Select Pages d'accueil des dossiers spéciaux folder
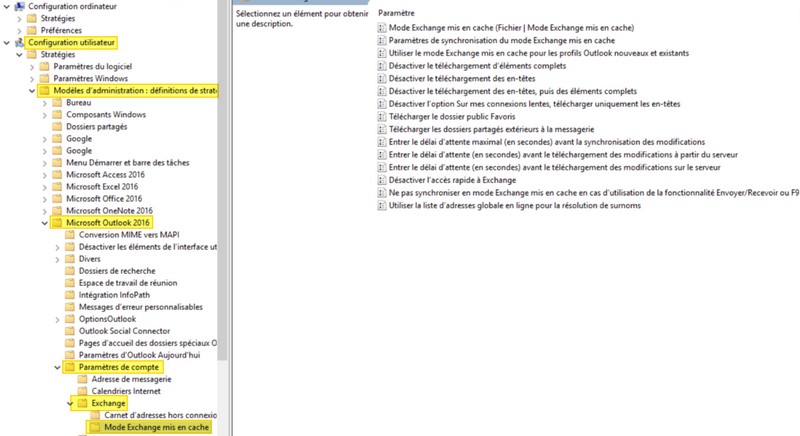 pyautogui.click(x=148, y=343)
